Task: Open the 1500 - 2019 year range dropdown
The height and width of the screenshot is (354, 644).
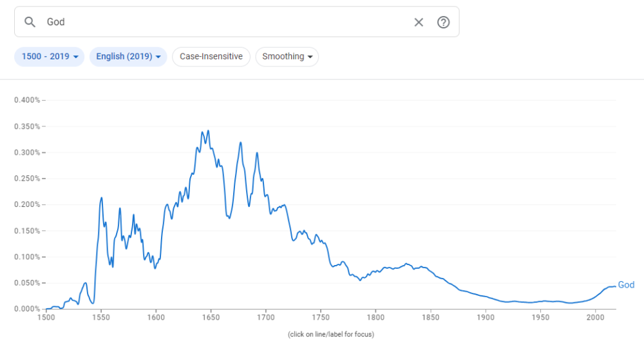Action: pyautogui.click(x=50, y=57)
